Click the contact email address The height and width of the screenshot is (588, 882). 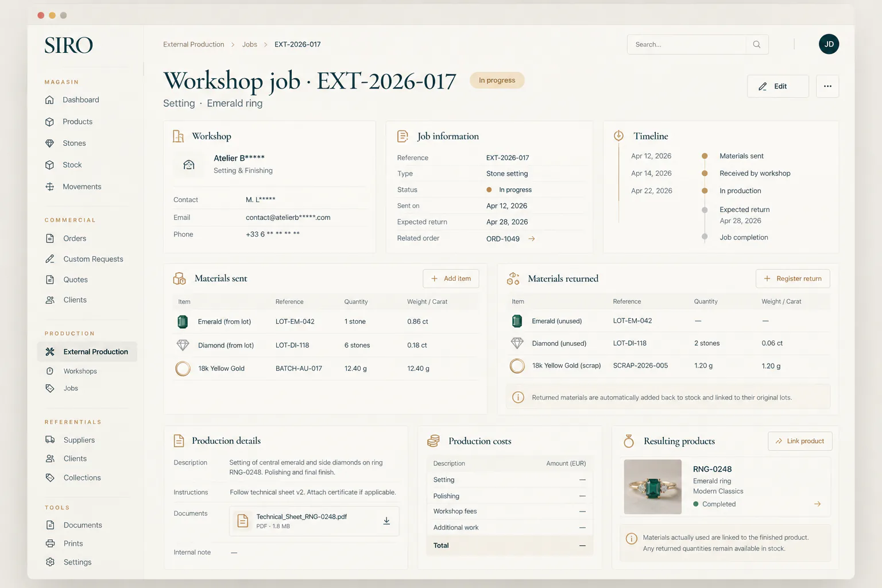tap(288, 218)
